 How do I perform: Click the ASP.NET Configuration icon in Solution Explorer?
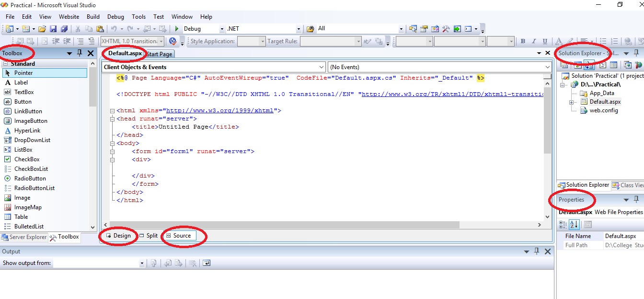(638, 65)
